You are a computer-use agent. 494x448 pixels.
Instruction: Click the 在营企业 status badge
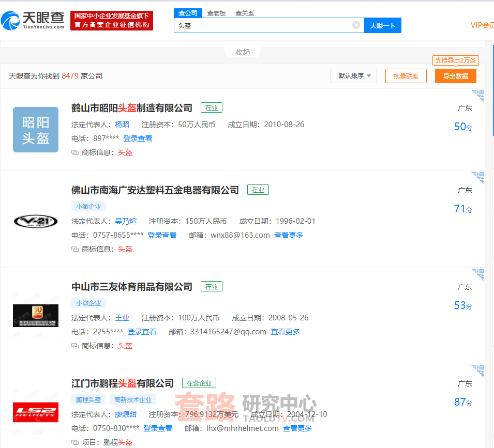pyautogui.click(x=199, y=383)
